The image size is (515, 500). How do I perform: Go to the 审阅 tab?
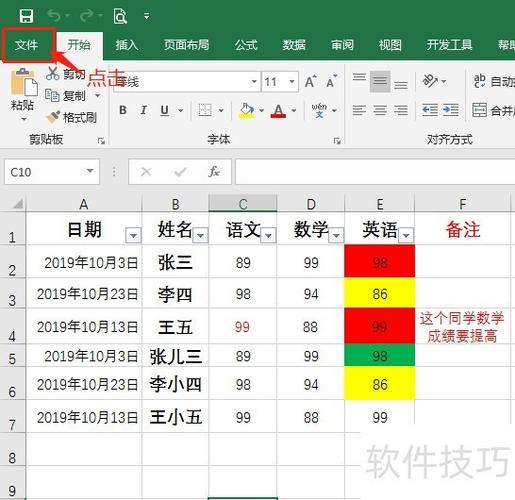tap(342, 45)
